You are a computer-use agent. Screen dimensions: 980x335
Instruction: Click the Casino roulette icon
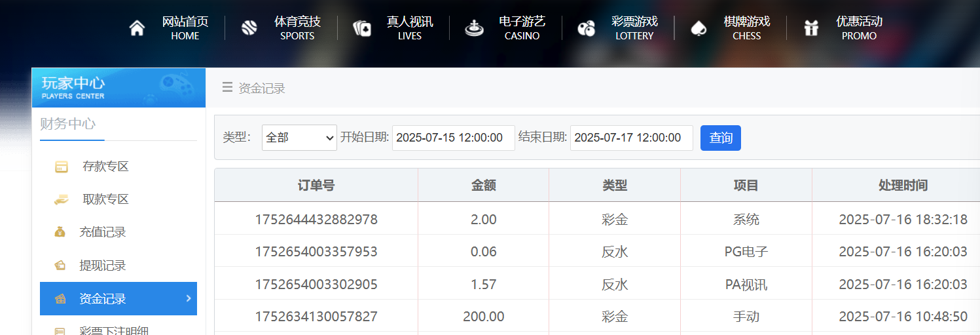point(474,28)
